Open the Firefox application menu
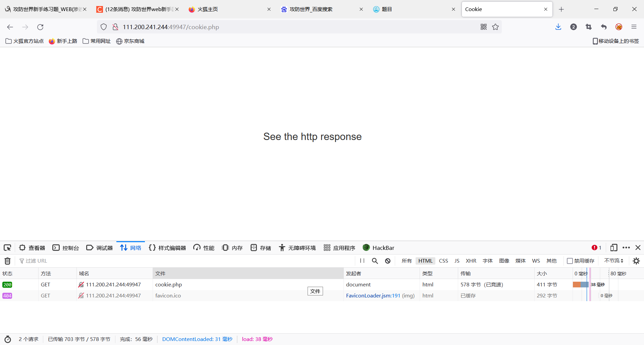644x345 pixels. point(634,27)
